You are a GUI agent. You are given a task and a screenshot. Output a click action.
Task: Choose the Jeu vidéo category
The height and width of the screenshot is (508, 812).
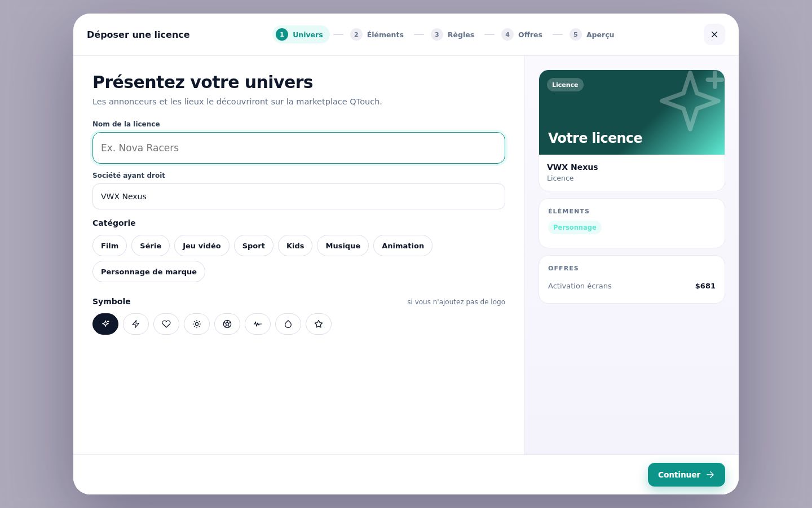pos(202,246)
